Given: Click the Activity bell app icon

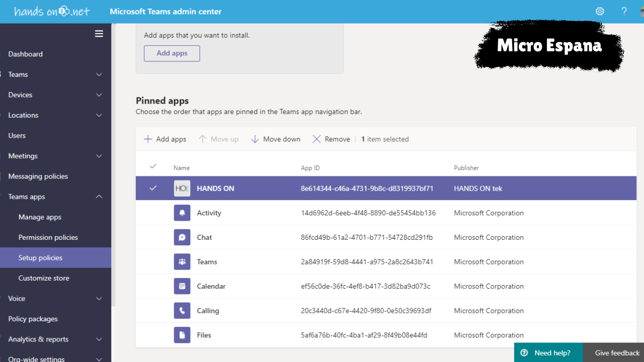Looking at the screenshot, I should 182,213.
